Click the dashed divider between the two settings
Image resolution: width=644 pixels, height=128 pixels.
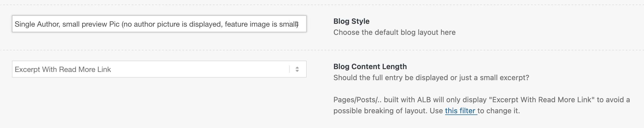(x=322, y=50)
